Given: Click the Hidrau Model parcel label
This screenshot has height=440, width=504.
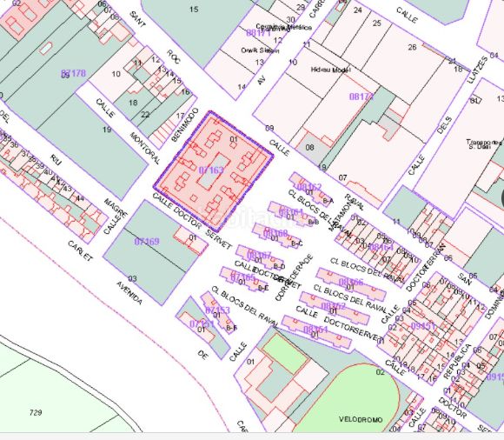Looking at the screenshot, I should [331, 70].
